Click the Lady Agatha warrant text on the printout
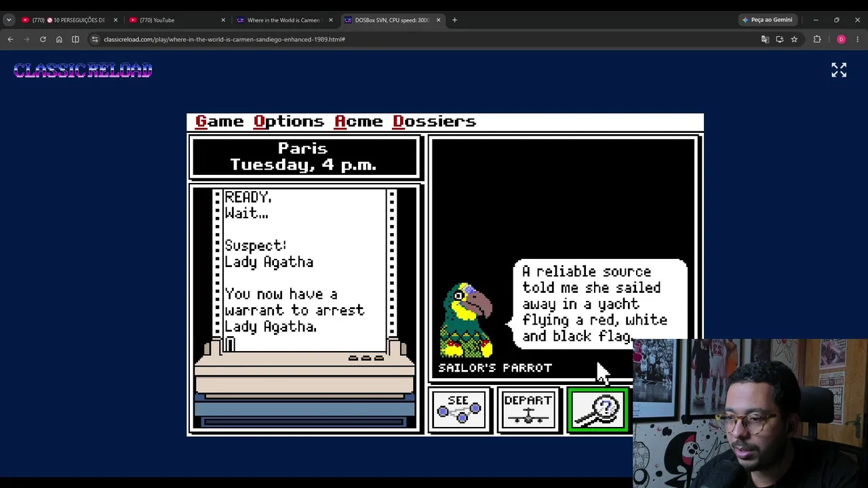868x488 pixels. click(x=294, y=310)
